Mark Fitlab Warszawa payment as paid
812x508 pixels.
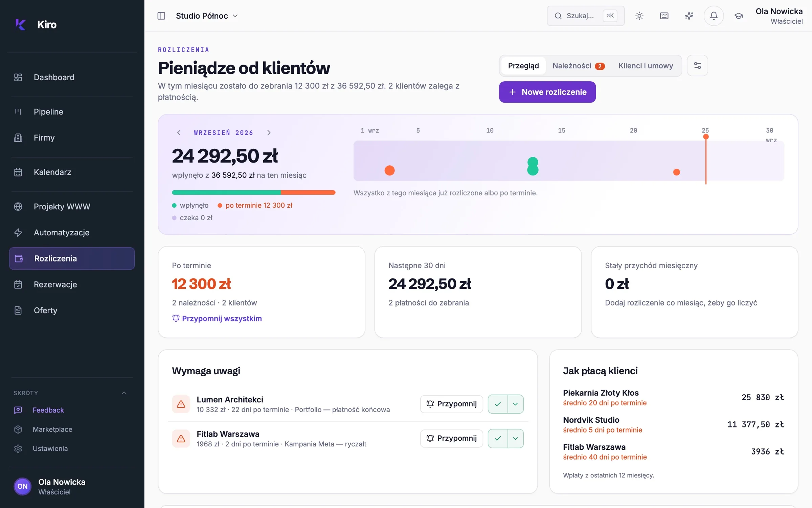click(498, 439)
